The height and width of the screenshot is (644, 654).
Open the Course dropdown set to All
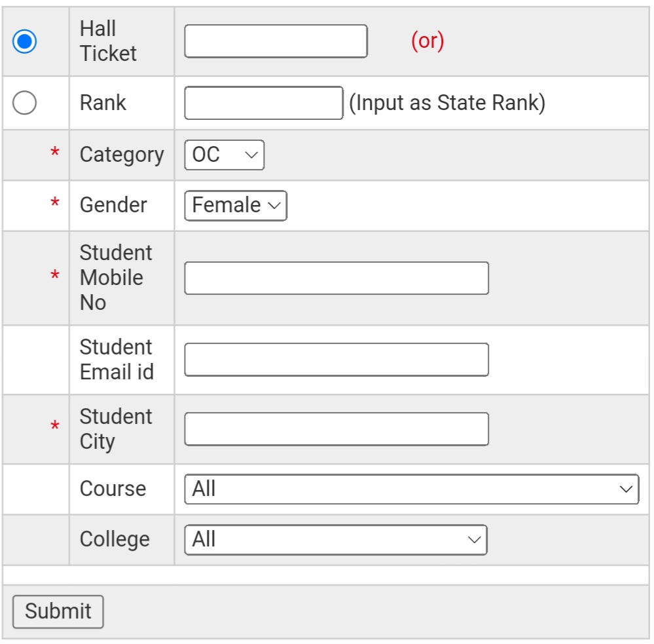pos(412,489)
